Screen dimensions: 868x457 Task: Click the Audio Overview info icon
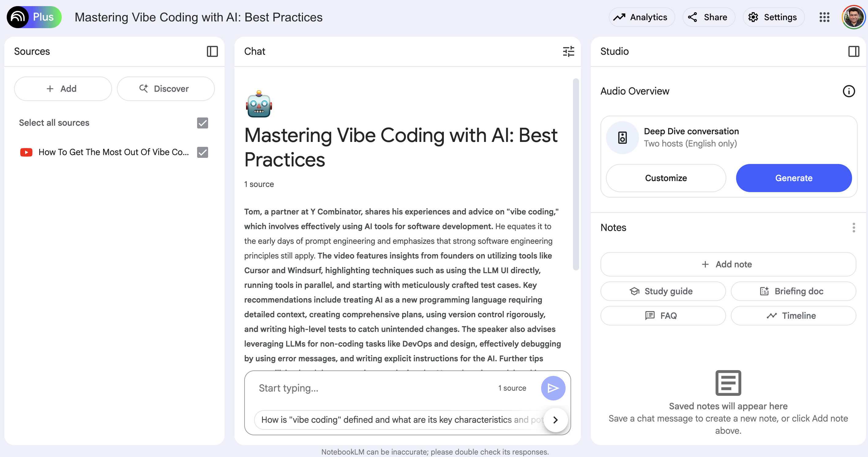[x=848, y=91]
